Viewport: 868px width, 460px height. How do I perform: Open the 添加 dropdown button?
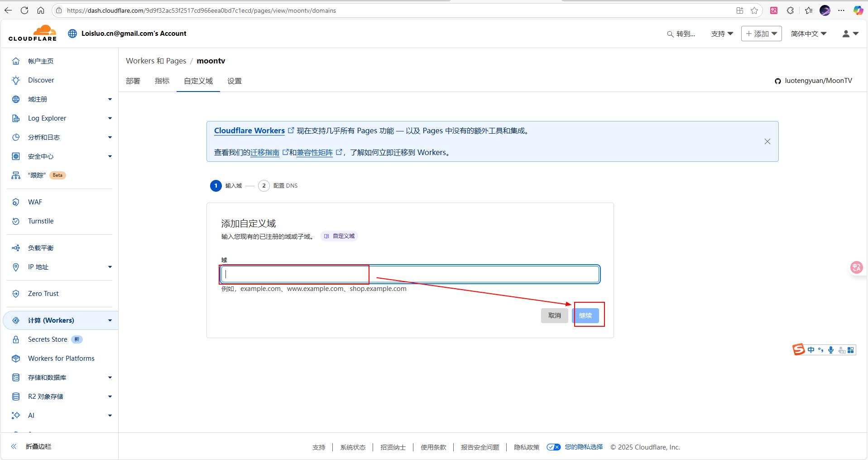(x=761, y=34)
